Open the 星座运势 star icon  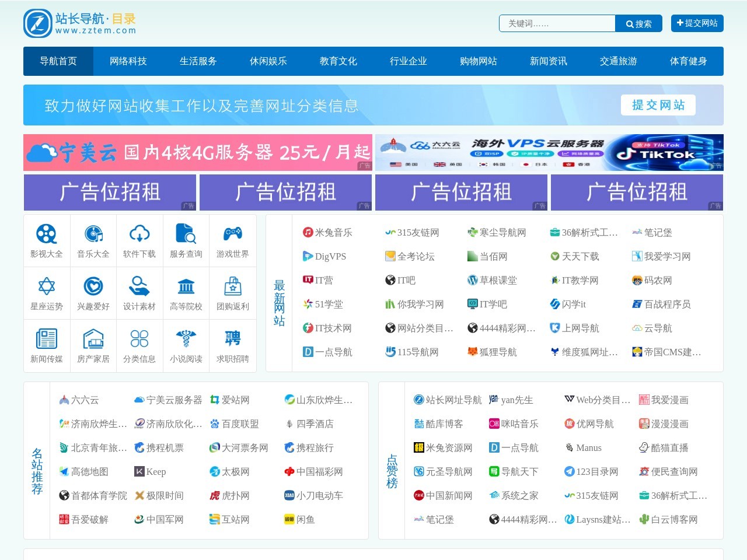(x=47, y=286)
